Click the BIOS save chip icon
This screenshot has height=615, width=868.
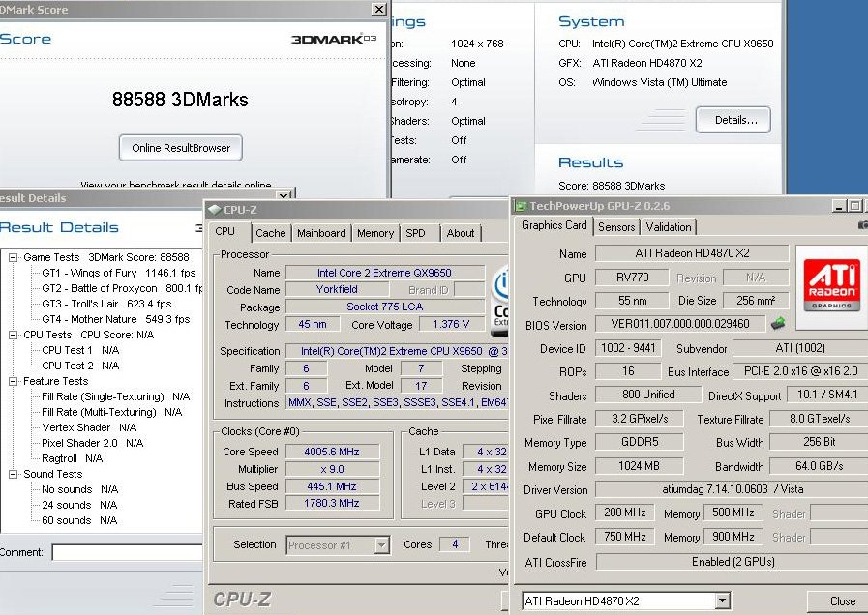[777, 323]
